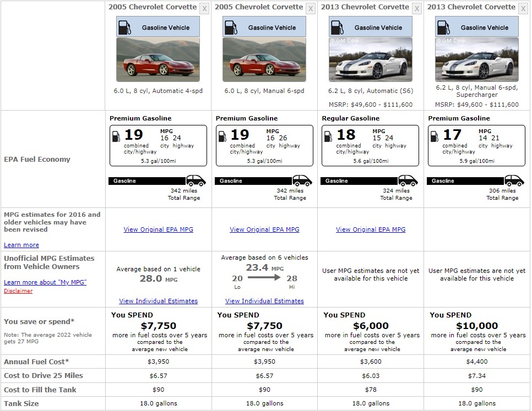Click the Unofficial MPG Estimates from Vehicle Owners heading
This screenshot has height=411, width=532.
pyautogui.click(x=49, y=262)
